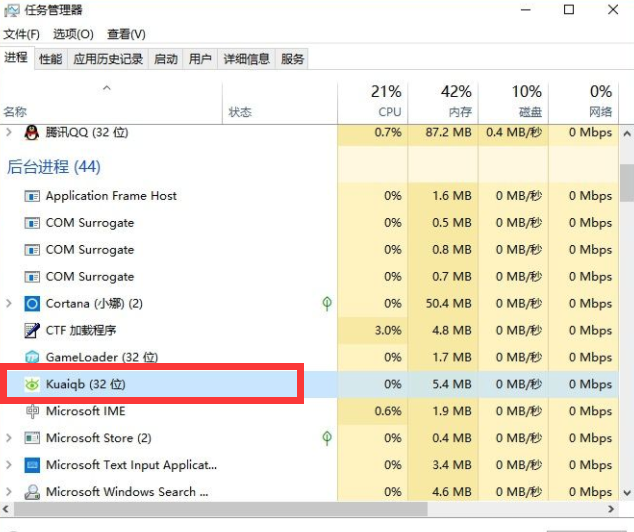
Task: Click the Application Frame Host icon
Action: click(x=32, y=196)
